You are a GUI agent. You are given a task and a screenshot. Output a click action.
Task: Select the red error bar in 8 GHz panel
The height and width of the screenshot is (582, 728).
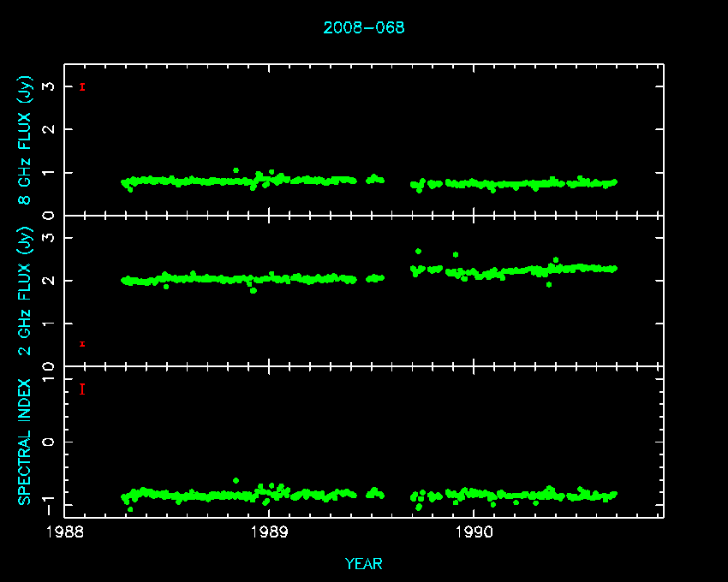pyautogui.click(x=82, y=86)
